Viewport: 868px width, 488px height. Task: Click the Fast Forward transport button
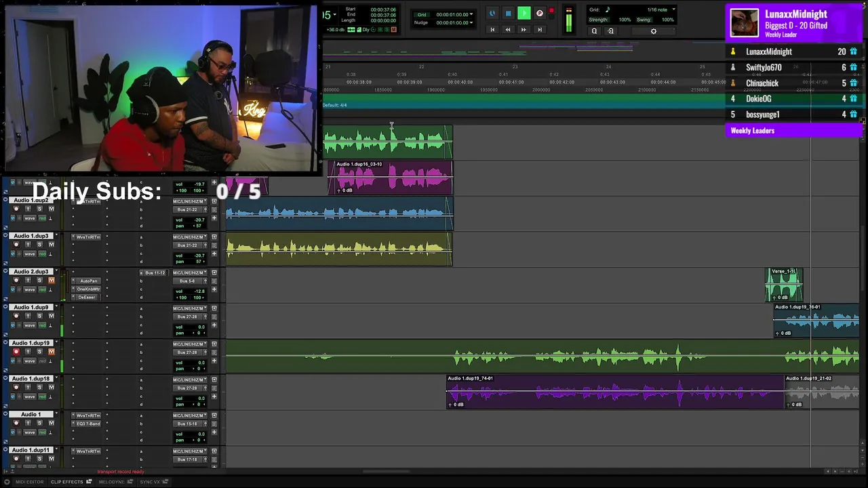(x=524, y=30)
